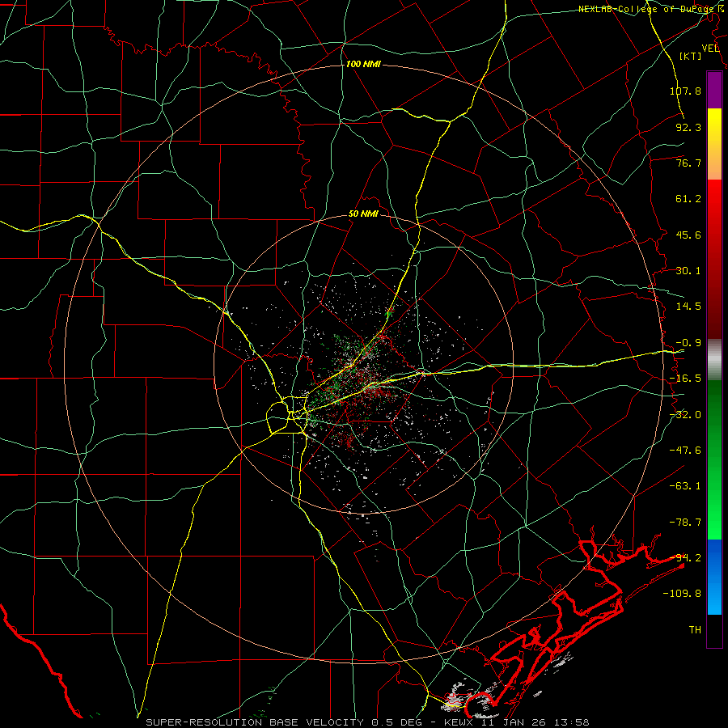Click the -0.9 value on velocity scale
This screenshot has width=728, height=728.
tap(688, 343)
